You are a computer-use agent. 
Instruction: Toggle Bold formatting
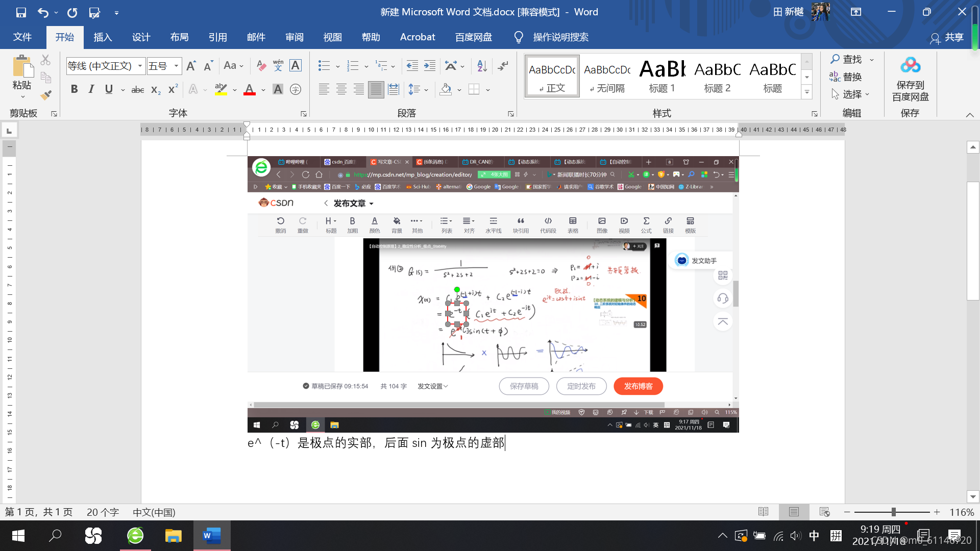(75, 90)
